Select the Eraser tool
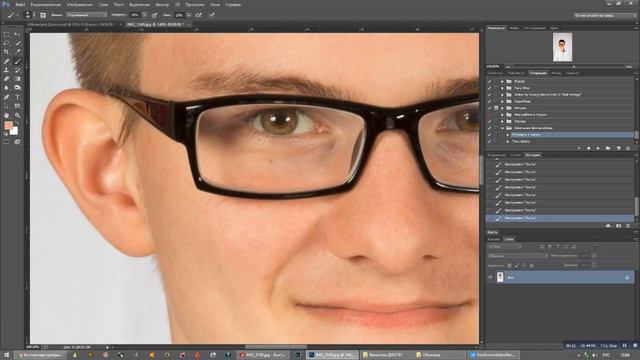This screenshot has height=360, width=640. click(7, 79)
